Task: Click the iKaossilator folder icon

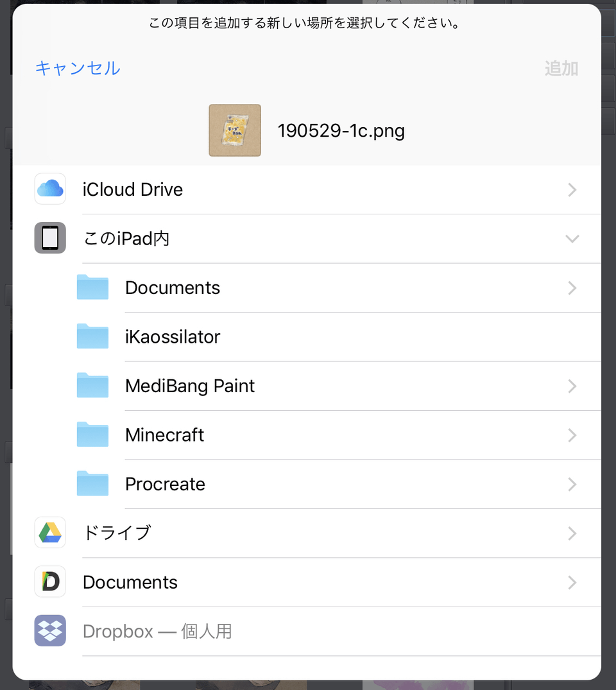Action: coord(92,336)
